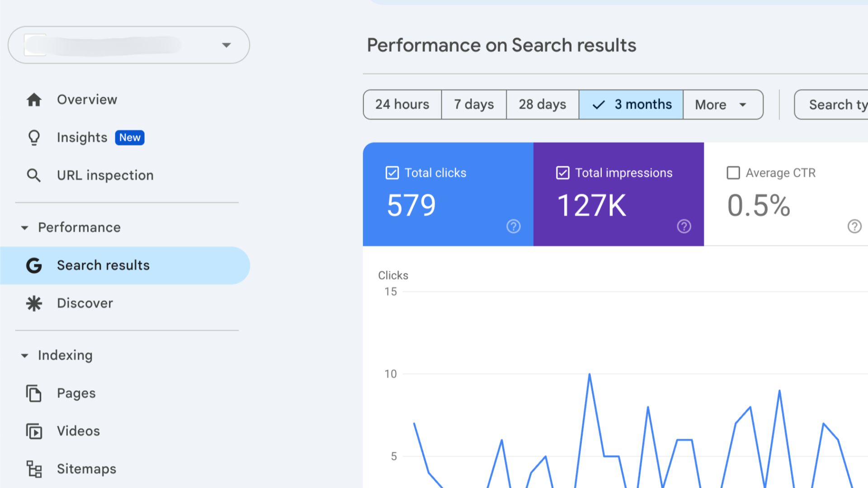
Task: Collapse the Indexing section
Action: pos(25,356)
